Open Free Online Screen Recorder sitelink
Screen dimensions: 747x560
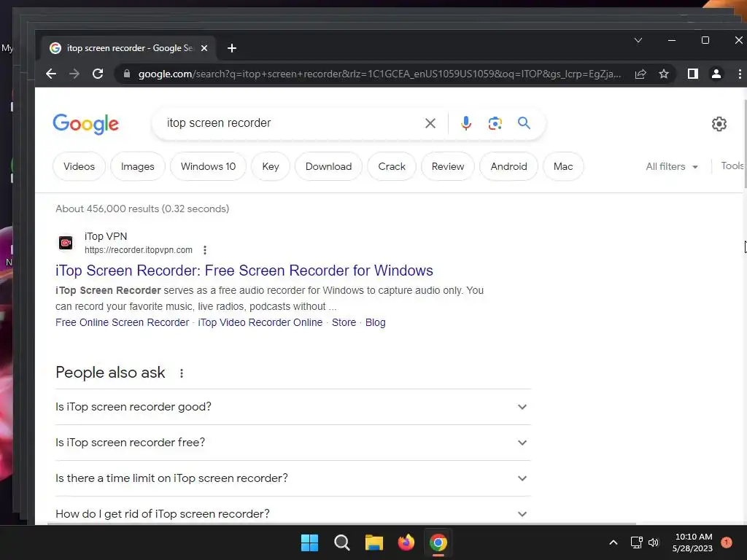[122, 322]
